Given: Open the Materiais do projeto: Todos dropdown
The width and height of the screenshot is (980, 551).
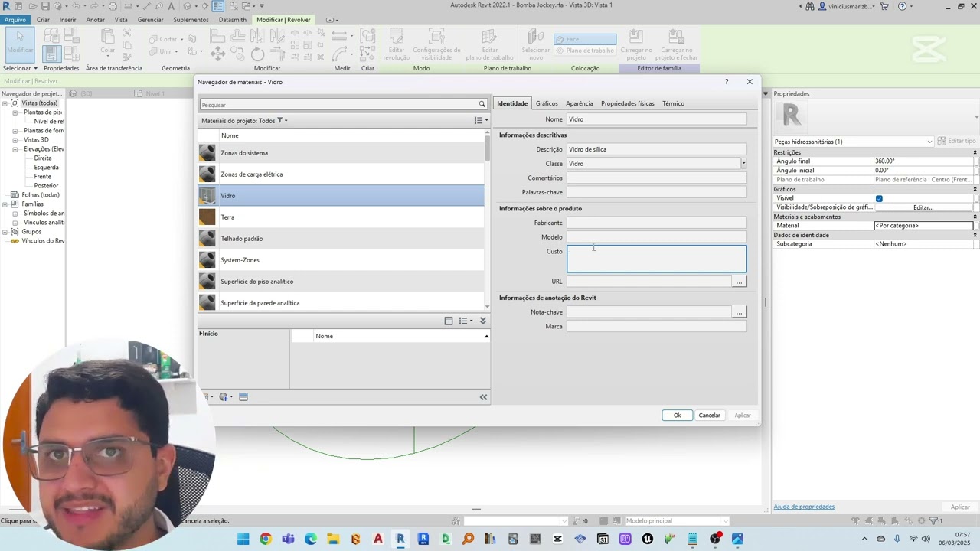Looking at the screenshot, I should click(x=244, y=120).
